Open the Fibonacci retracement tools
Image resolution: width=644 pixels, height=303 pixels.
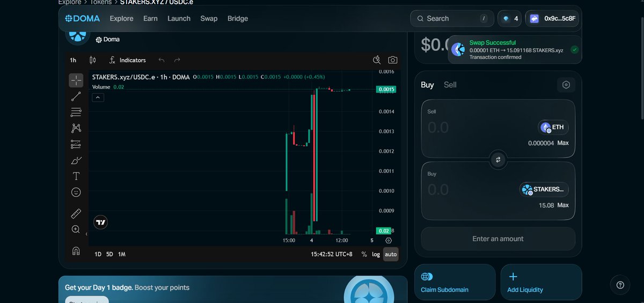tap(76, 112)
